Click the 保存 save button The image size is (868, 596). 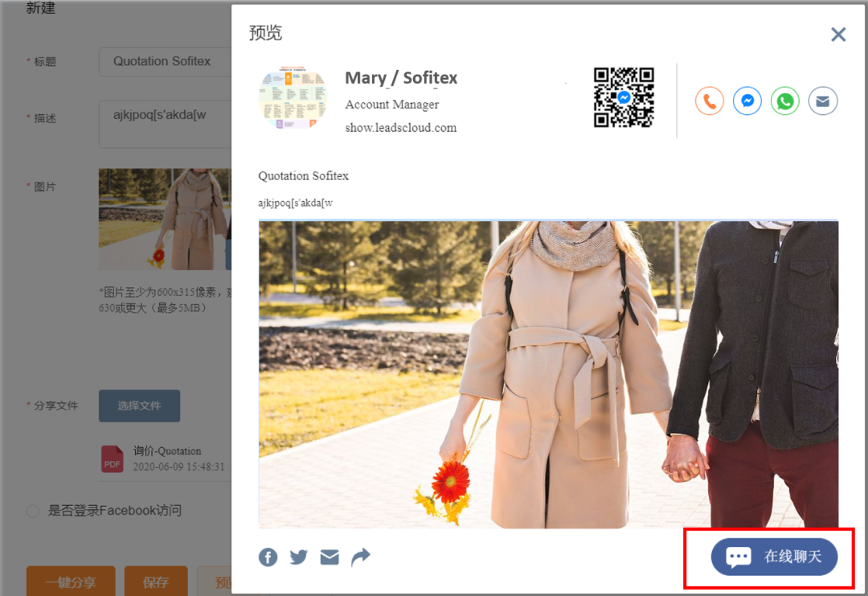[x=156, y=581]
